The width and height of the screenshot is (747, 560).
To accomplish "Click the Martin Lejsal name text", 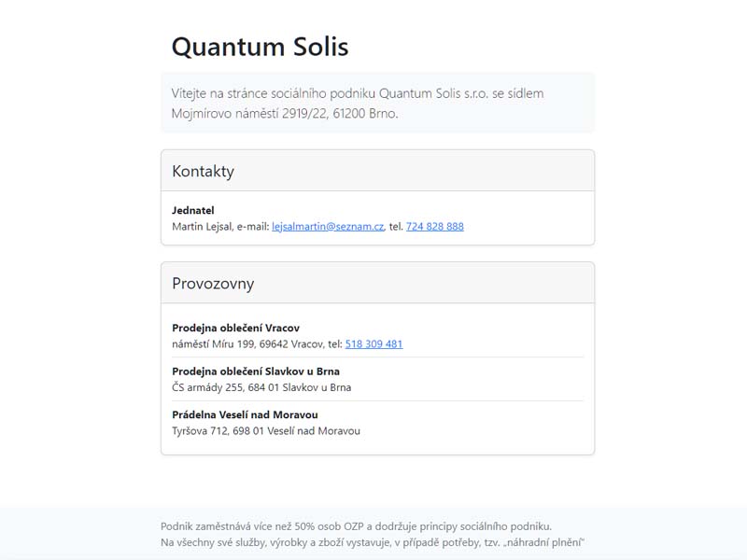I will click(x=203, y=227).
